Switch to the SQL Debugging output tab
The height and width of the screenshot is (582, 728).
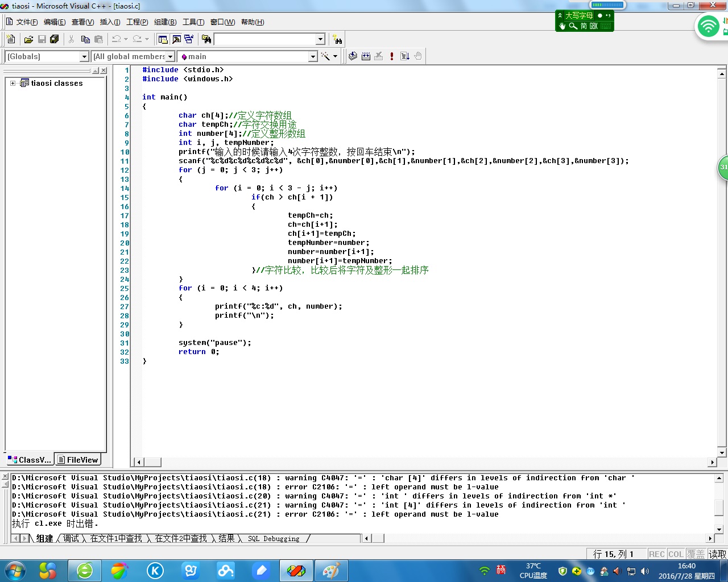tap(274, 538)
